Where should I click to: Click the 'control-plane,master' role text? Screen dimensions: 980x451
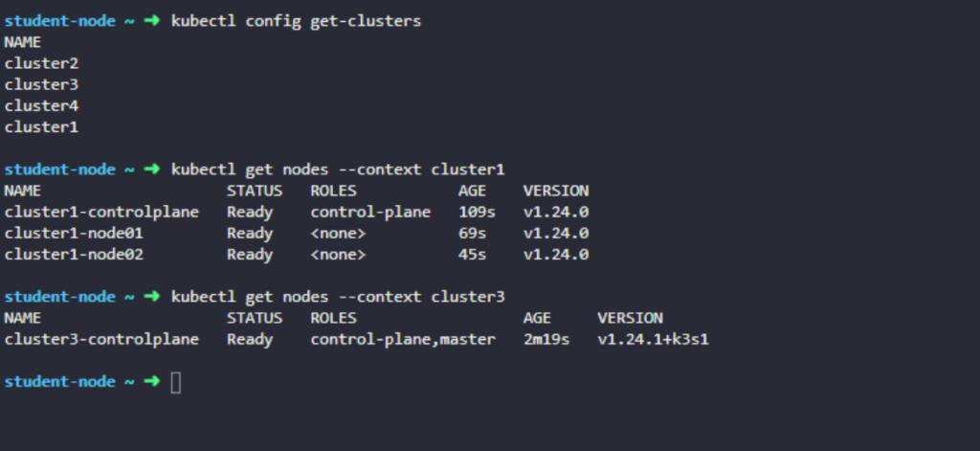pos(403,339)
